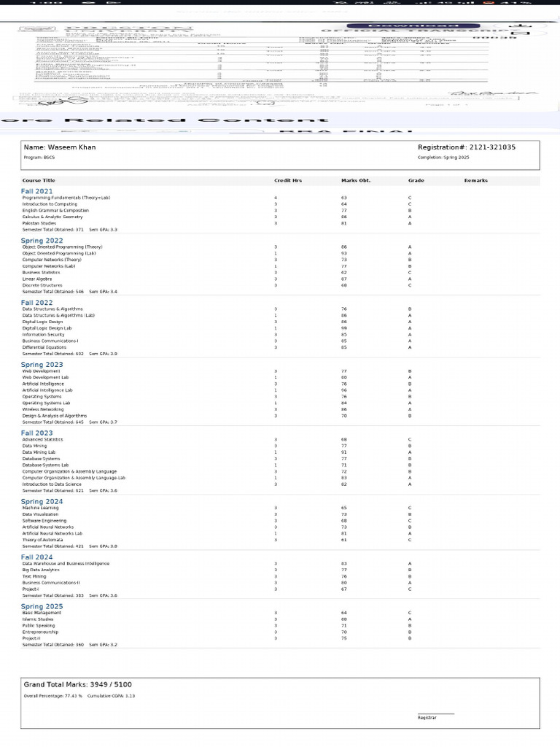Tap the download arrow icon beside the Download button
Image resolution: width=560 pixels, height=747 pixels.
[x=521, y=25]
